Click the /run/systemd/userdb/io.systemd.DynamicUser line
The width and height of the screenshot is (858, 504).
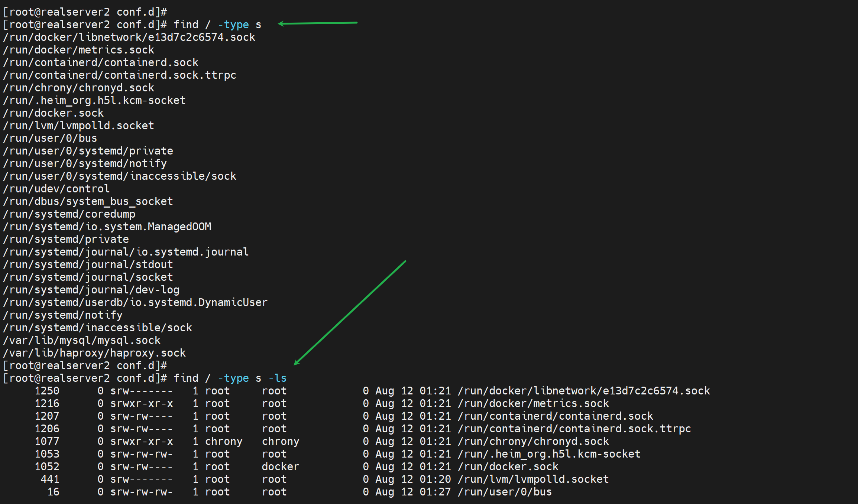click(135, 302)
